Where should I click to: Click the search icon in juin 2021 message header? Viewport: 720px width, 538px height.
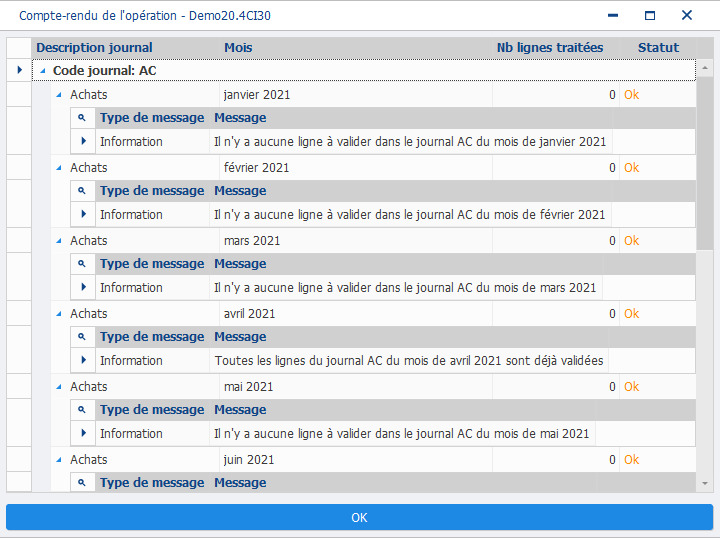point(82,483)
